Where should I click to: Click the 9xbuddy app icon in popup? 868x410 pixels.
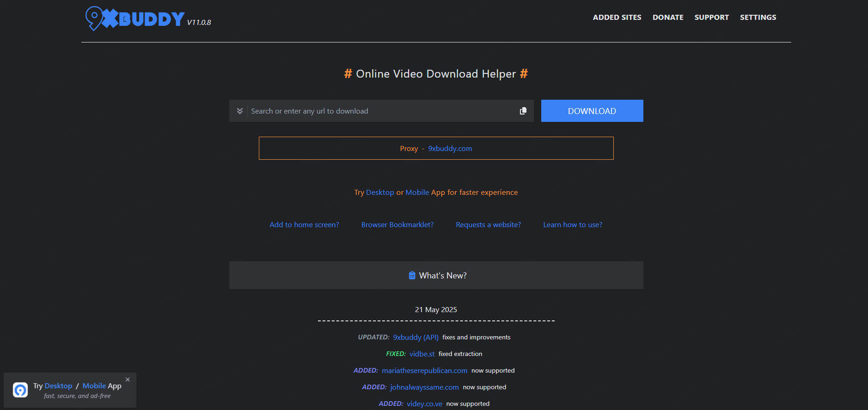(x=20, y=390)
